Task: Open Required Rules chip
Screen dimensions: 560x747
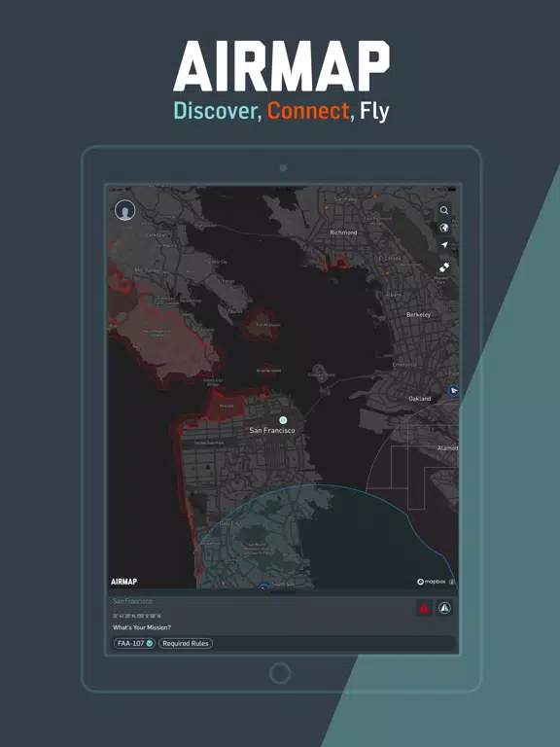Action: click(186, 643)
